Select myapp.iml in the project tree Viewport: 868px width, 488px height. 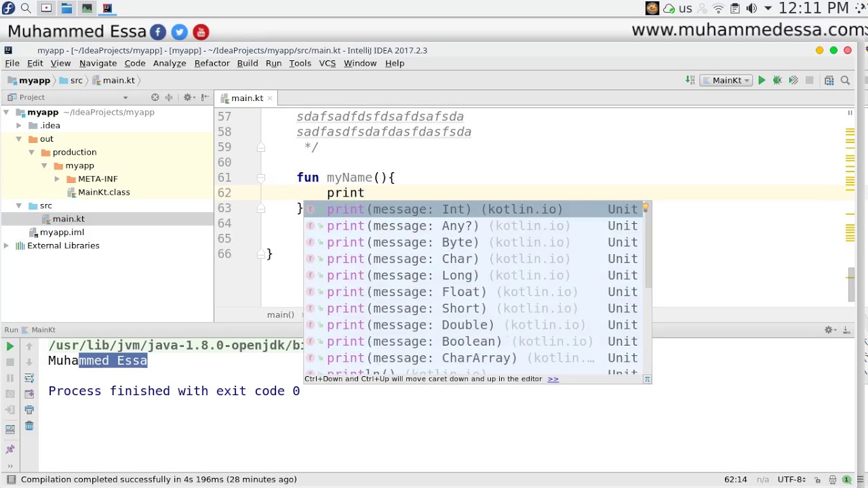pos(62,232)
